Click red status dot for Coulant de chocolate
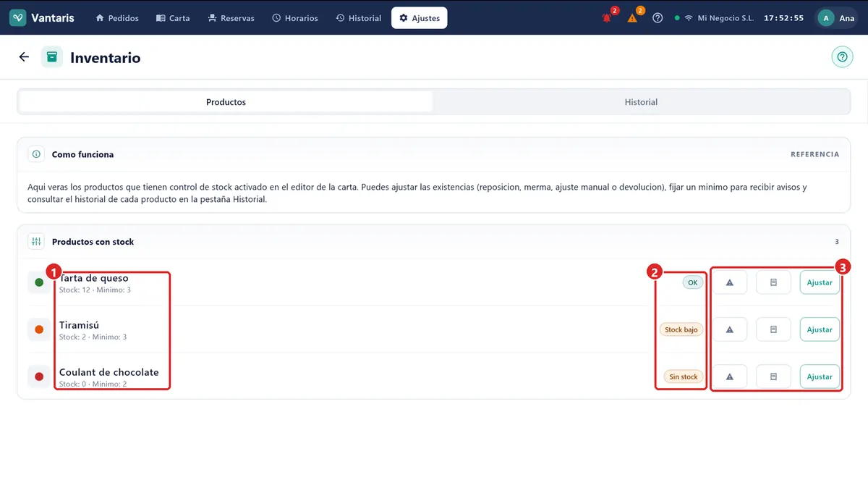This screenshot has width=868, height=501. click(x=39, y=376)
